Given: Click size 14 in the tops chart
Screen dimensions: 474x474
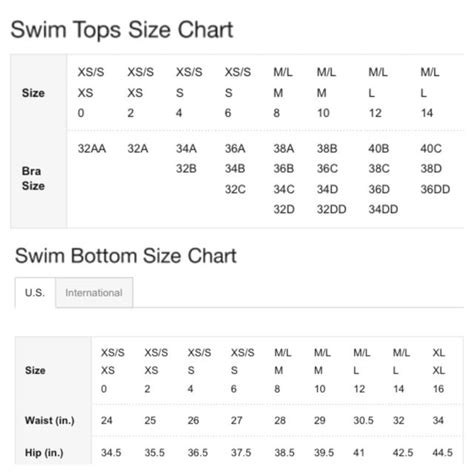Looking at the screenshot, I should tap(427, 113).
